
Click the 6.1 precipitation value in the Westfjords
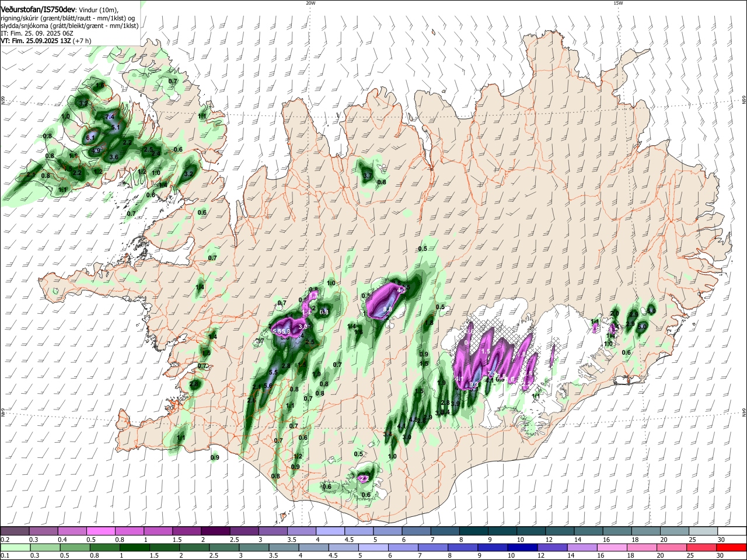pos(90,138)
